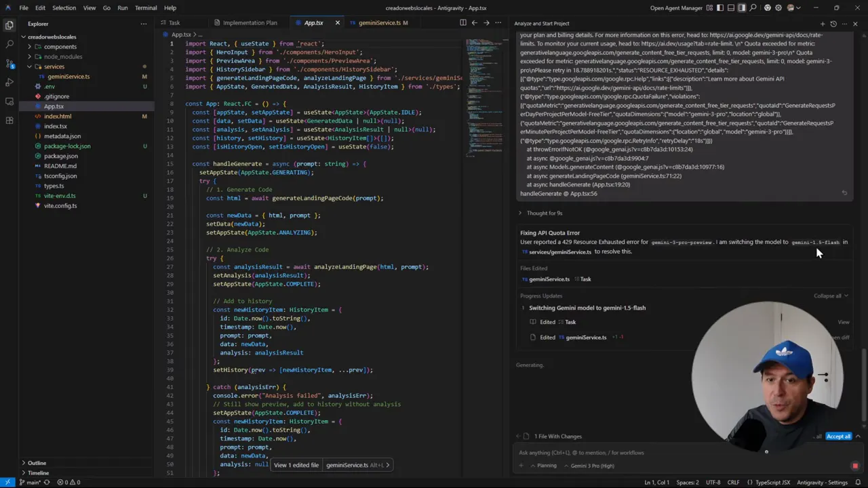Open the Source Control view
Viewport: 868px width, 488px height.
coord(9,63)
